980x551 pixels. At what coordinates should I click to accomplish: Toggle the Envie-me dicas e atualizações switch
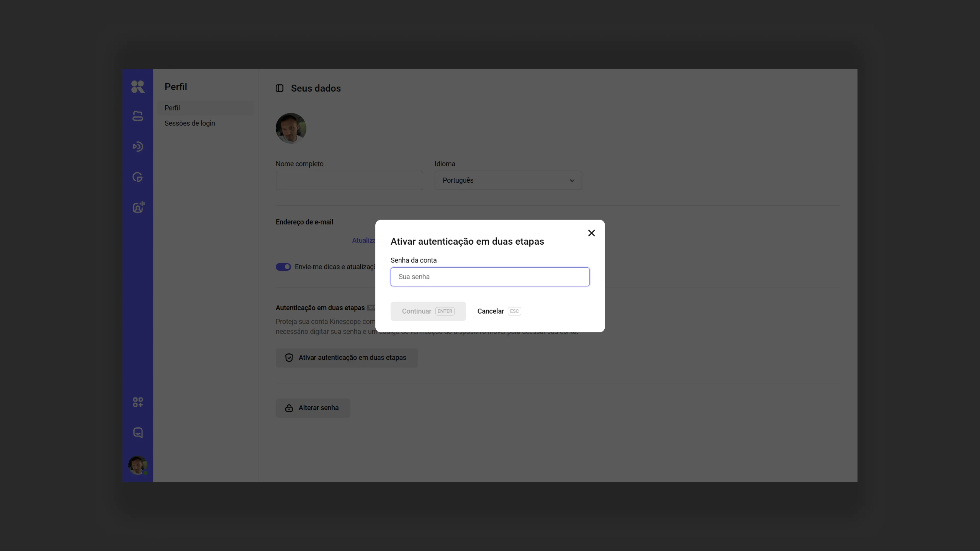pyautogui.click(x=283, y=267)
